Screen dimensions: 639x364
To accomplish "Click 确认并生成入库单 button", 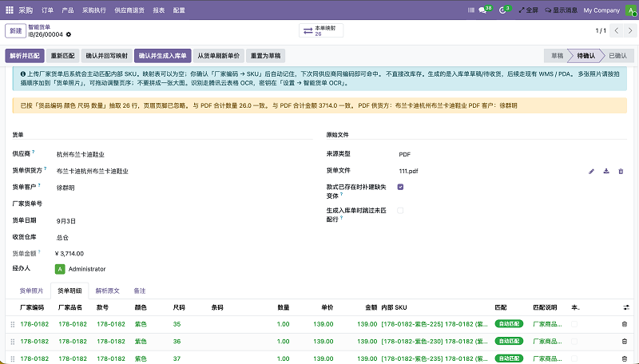I will 163,56.
